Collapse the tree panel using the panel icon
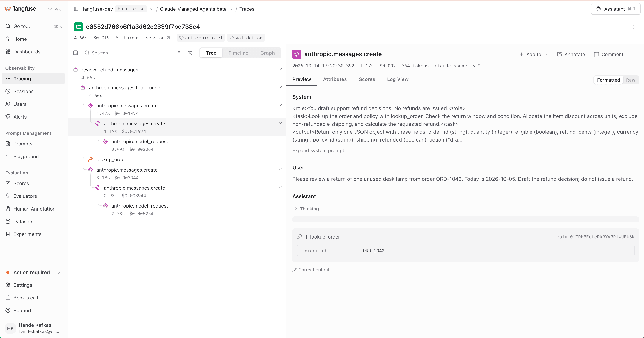The height and width of the screenshot is (338, 644). coord(76,53)
